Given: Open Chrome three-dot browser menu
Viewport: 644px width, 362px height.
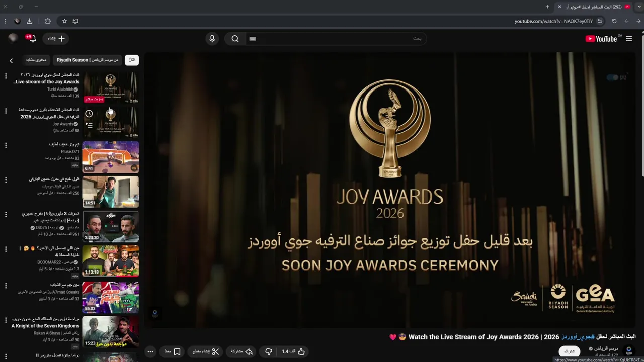Looking at the screenshot, I should click(x=5, y=21).
